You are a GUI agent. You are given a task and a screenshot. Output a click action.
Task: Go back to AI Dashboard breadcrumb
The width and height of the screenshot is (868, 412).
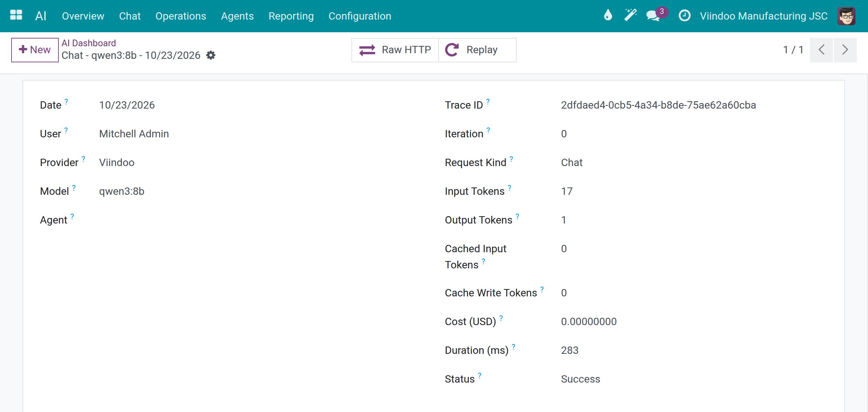tap(89, 43)
